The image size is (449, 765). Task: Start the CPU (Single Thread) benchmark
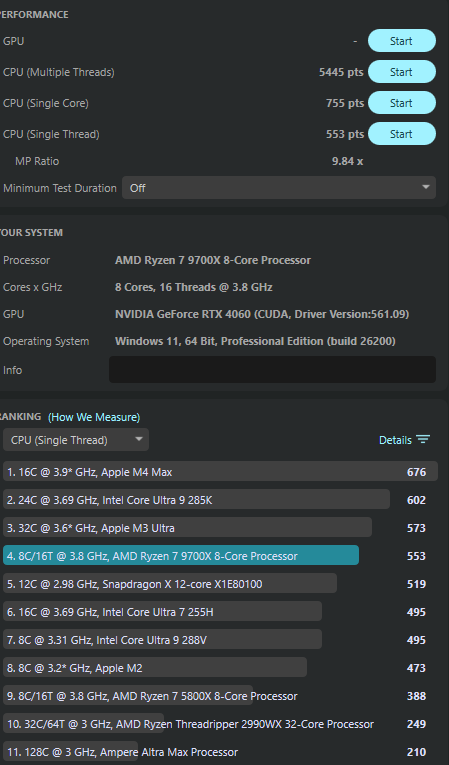(x=402, y=134)
